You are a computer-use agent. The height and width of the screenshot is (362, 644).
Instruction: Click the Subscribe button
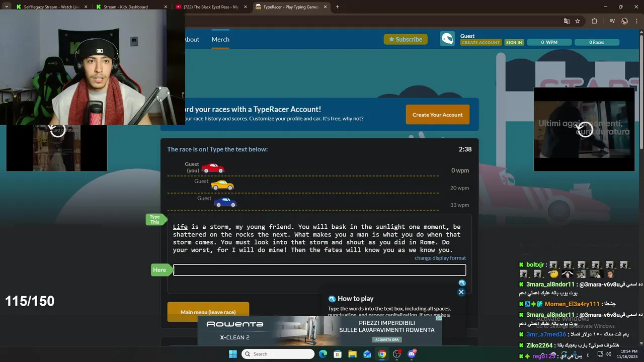tap(406, 39)
